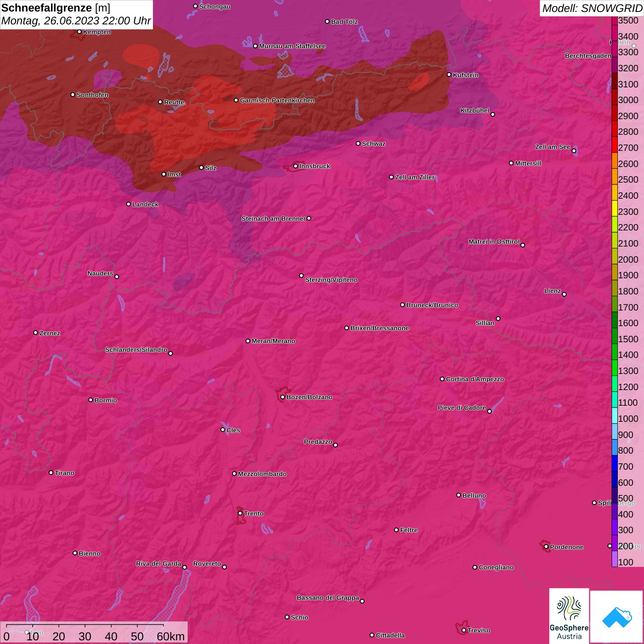Click the 60km scale bar label

(171, 636)
